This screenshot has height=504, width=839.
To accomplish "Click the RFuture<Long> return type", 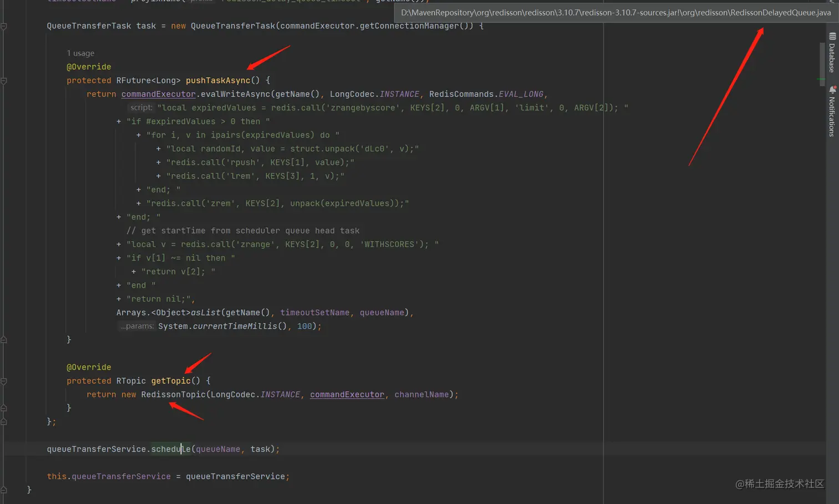I will click(x=149, y=80).
